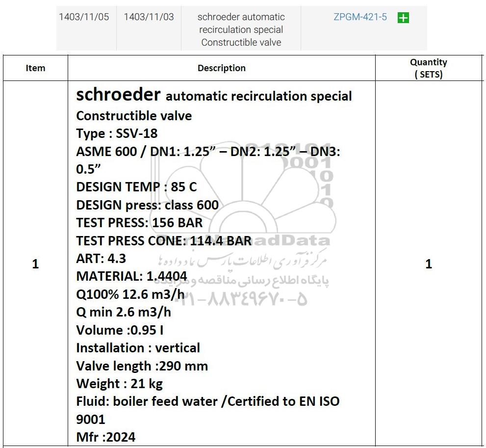Click the Description column header

222,68
